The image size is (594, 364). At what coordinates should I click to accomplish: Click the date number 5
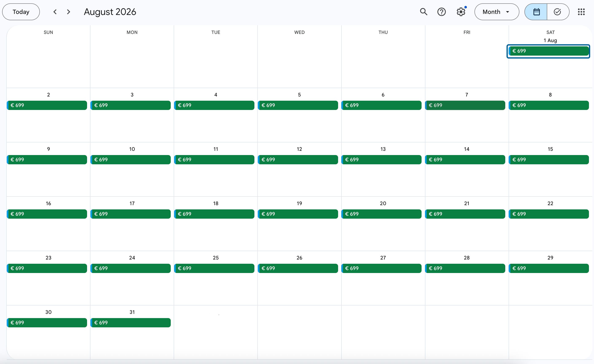299,95
